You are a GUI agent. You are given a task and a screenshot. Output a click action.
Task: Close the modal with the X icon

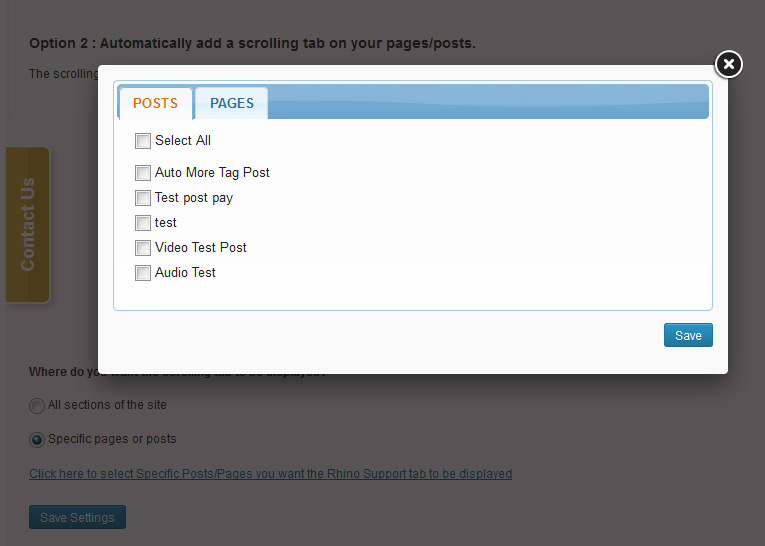click(728, 64)
